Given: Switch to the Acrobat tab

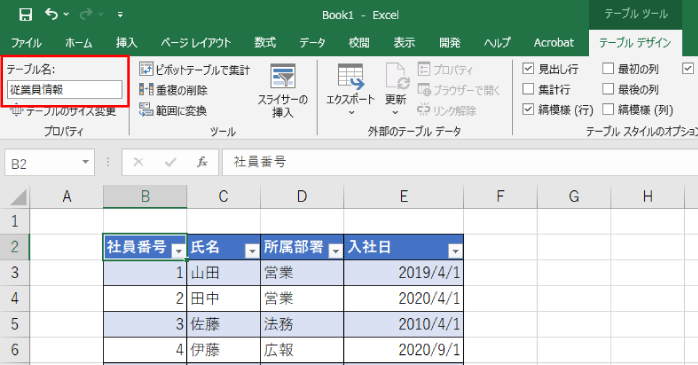Looking at the screenshot, I should tap(554, 43).
